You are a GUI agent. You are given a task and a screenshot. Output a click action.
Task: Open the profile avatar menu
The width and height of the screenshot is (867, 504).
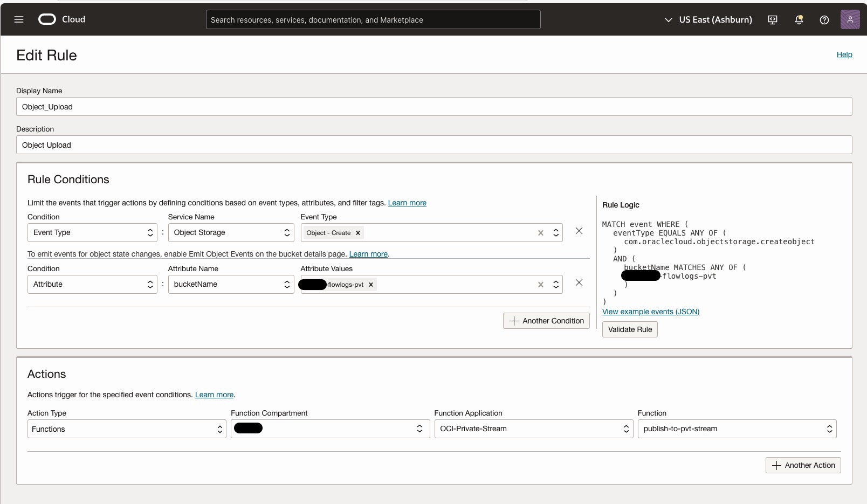850,19
